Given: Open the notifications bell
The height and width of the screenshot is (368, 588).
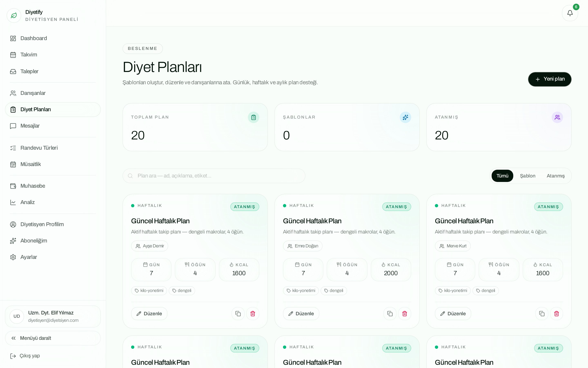Looking at the screenshot, I should (x=570, y=13).
